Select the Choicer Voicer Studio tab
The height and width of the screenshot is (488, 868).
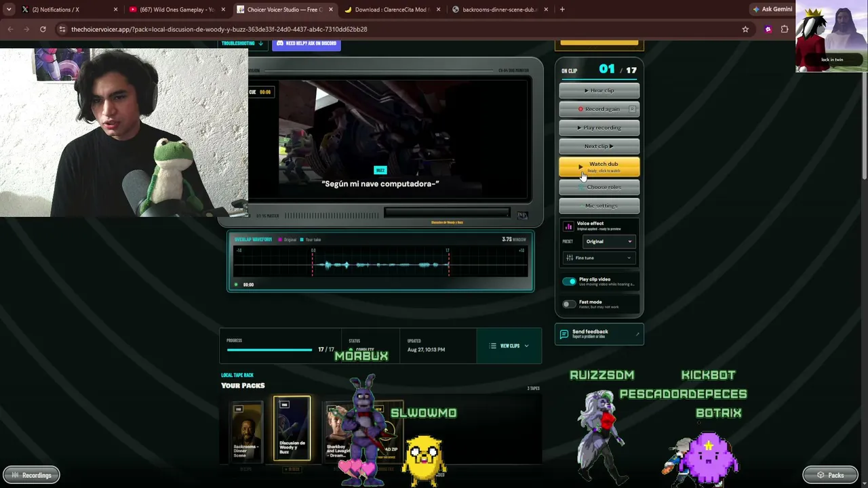click(285, 9)
